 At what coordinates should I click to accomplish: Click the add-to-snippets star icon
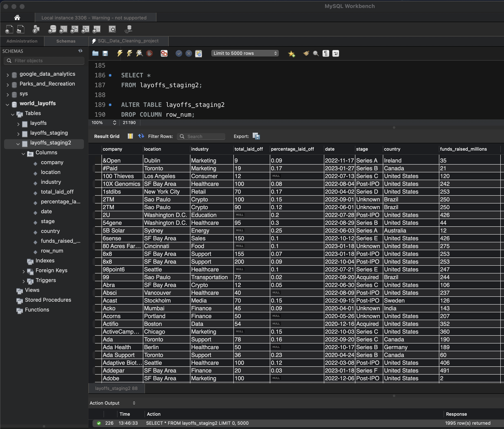[291, 54]
